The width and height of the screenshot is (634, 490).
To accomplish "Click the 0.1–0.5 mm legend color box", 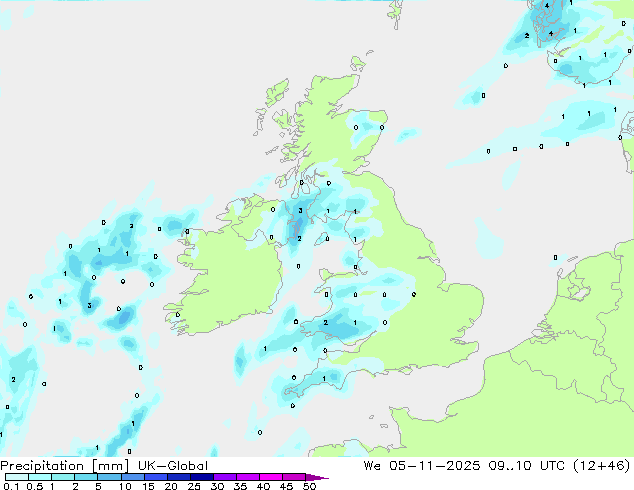I will [x=17, y=477].
